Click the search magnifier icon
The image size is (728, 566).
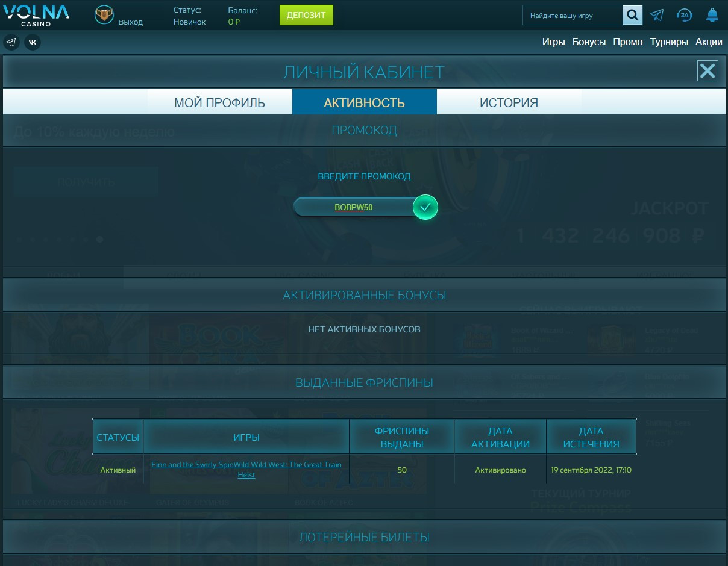[x=632, y=16]
